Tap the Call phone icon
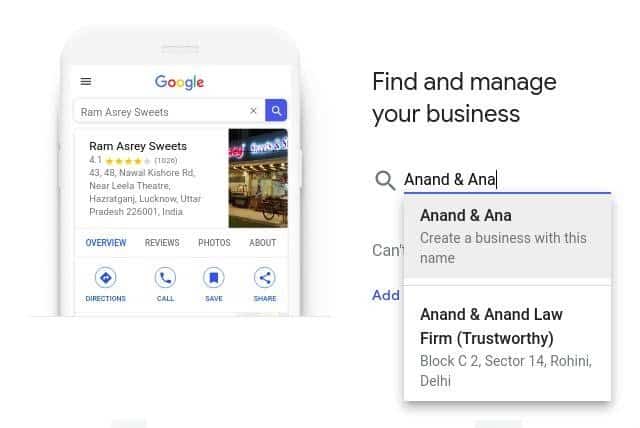Image resolution: width=640 pixels, height=428 pixels. click(x=165, y=278)
